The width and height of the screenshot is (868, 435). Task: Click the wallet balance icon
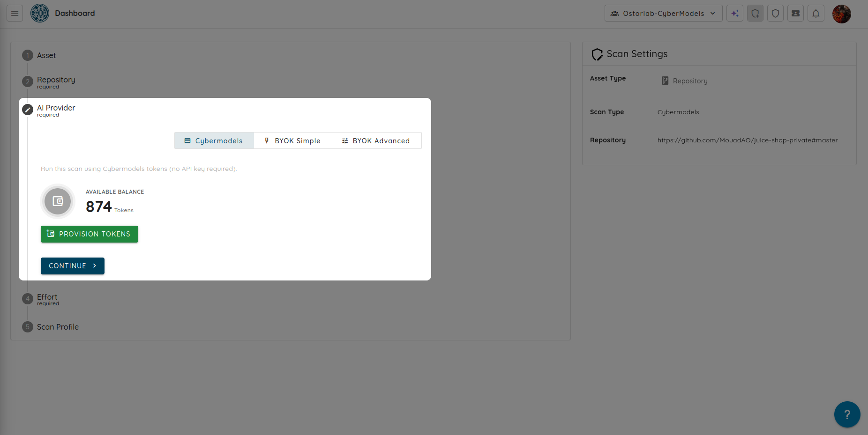tap(58, 201)
